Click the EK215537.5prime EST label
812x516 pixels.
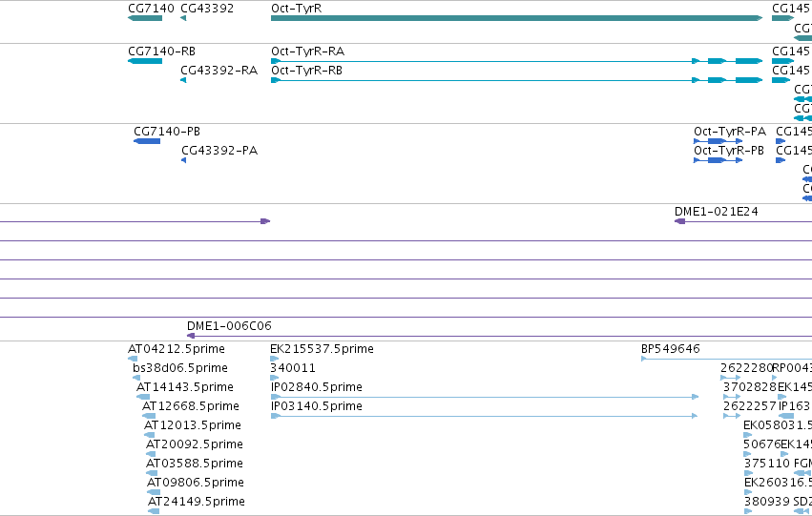pos(323,349)
